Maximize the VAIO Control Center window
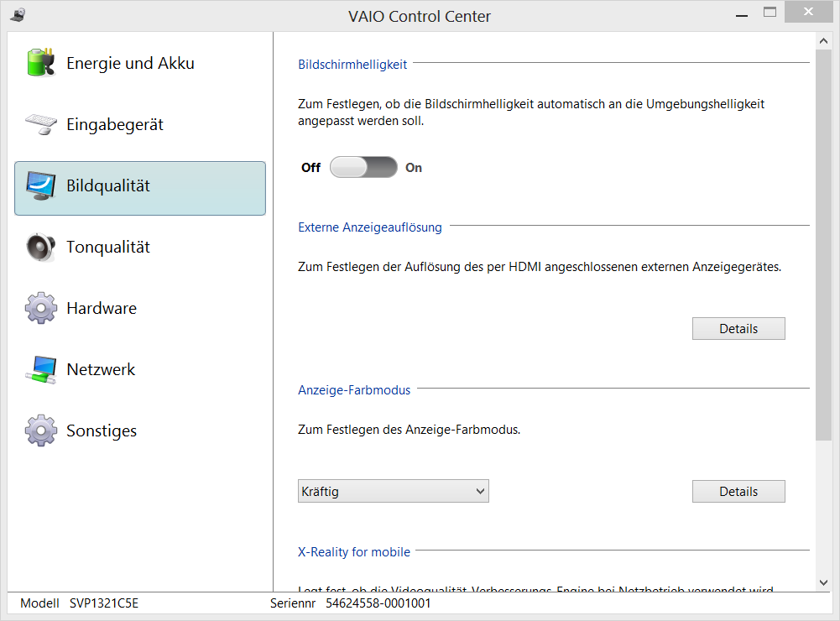The image size is (840, 621). (770, 13)
